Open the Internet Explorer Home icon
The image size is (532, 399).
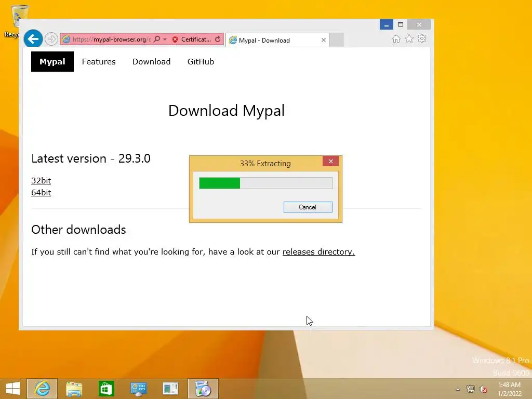coord(396,38)
